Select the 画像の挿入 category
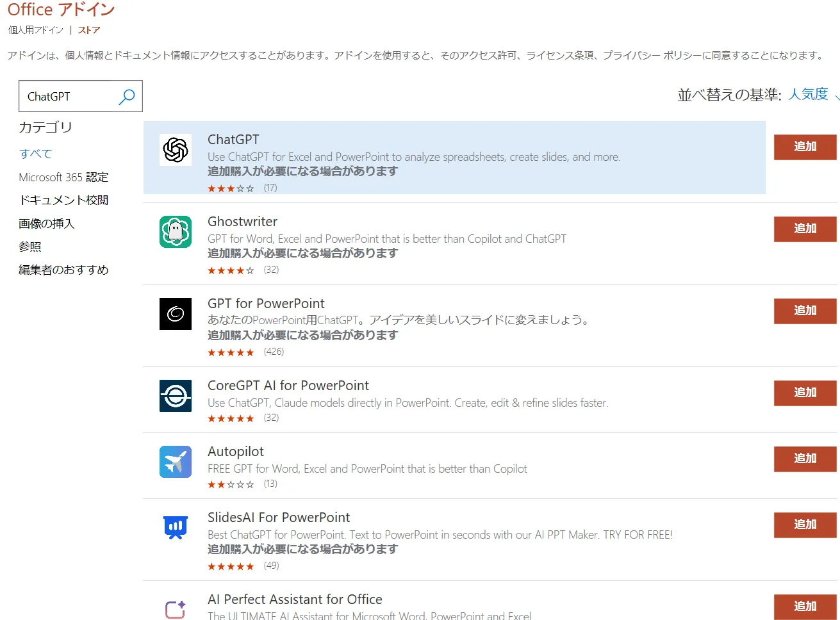 click(47, 224)
